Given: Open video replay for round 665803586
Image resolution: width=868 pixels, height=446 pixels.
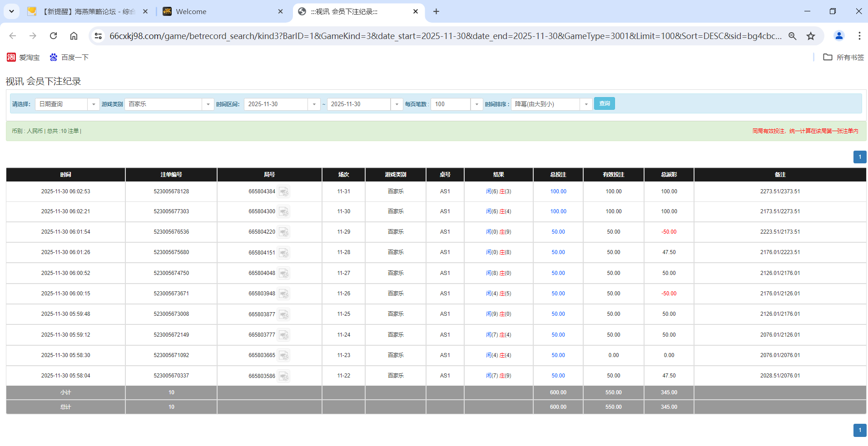Looking at the screenshot, I should pyautogui.click(x=284, y=376).
